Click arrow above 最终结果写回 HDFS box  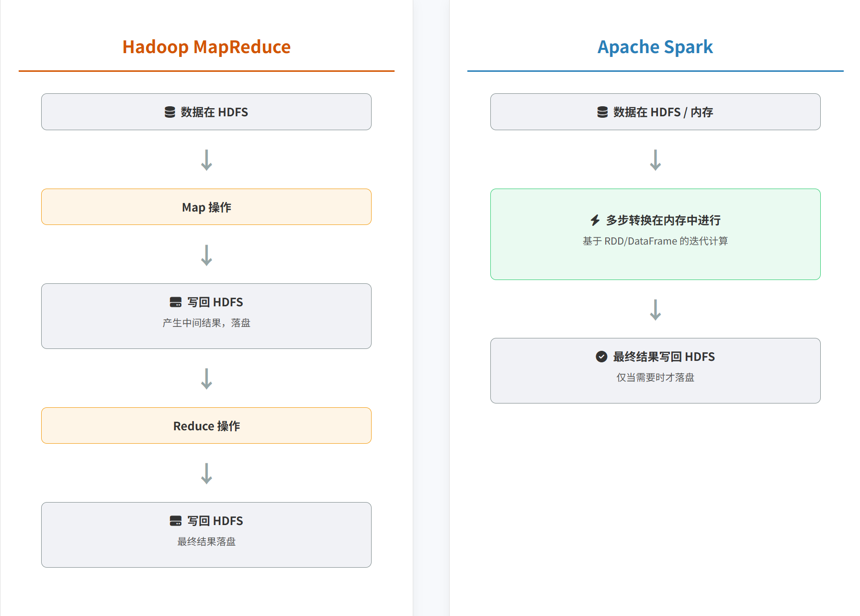click(x=655, y=310)
